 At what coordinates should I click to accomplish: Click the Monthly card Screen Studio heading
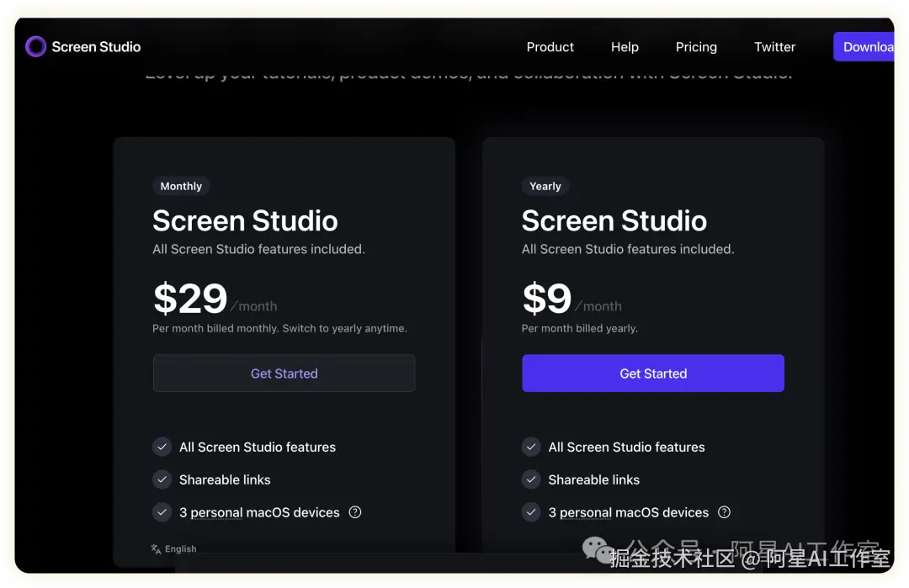click(245, 220)
